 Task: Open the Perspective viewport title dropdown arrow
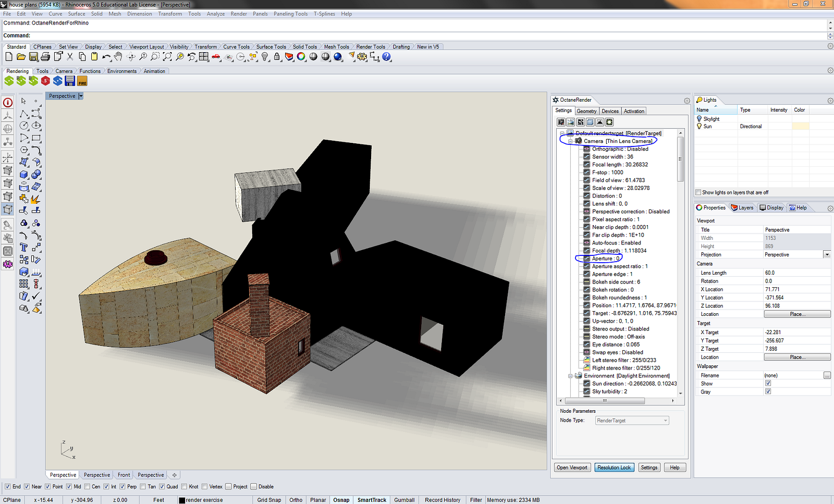pos(81,96)
